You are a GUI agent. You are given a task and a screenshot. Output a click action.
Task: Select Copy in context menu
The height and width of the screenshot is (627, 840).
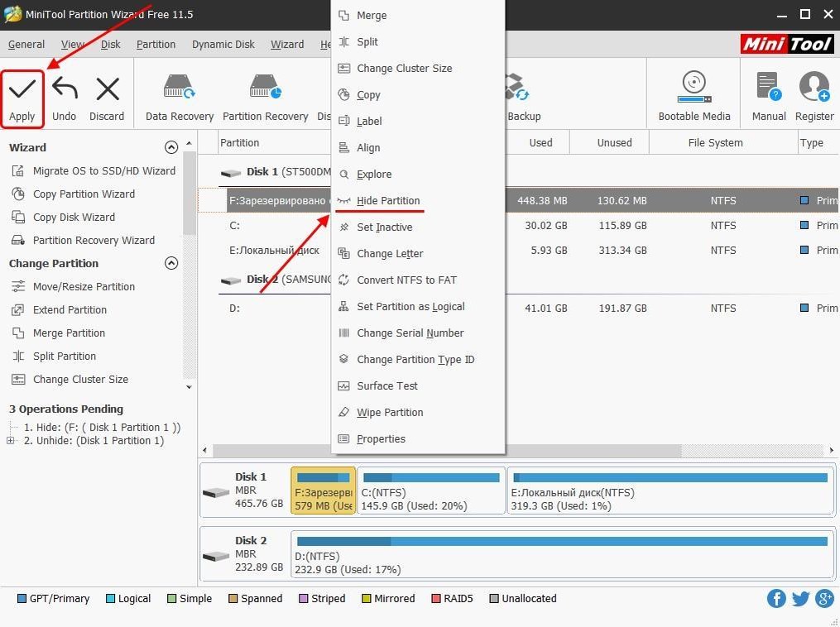[x=418, y=95]
